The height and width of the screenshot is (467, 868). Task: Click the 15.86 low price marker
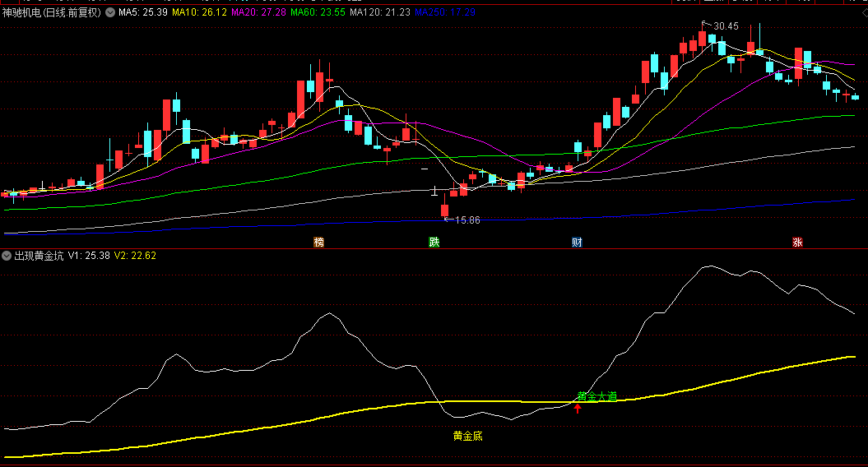(467, 220)
